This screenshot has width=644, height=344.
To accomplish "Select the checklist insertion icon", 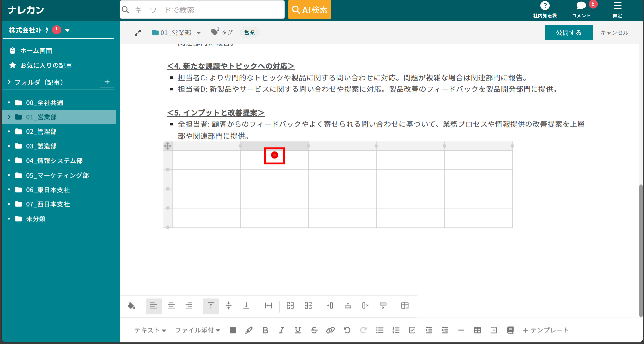I will tap(412, 330).
